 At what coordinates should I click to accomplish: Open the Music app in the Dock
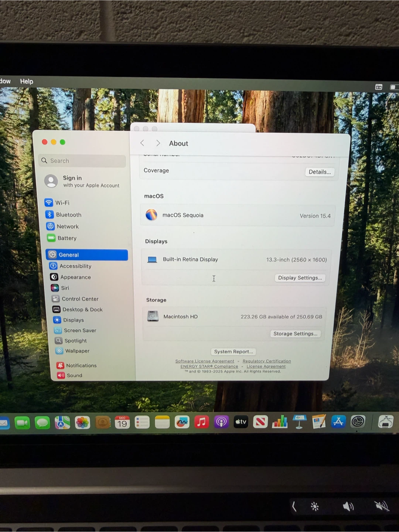(x=202, y=422)
